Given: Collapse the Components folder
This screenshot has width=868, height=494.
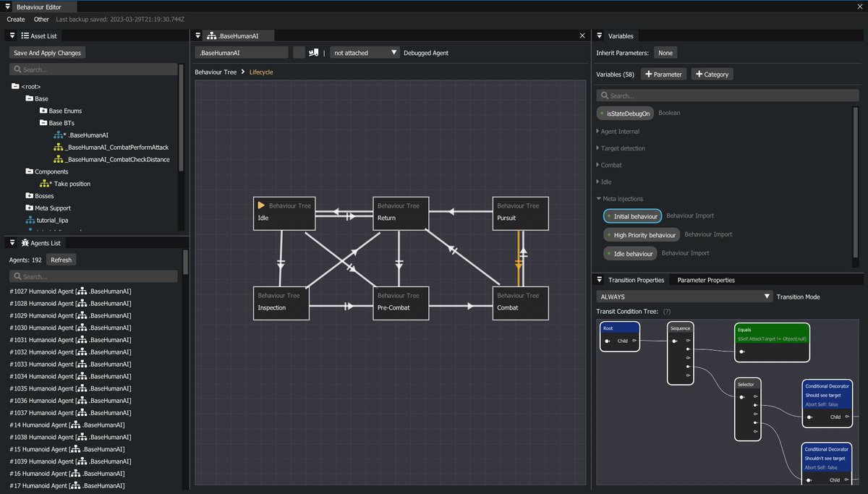Looking at the screenshot, I should [x=29, y=171].
